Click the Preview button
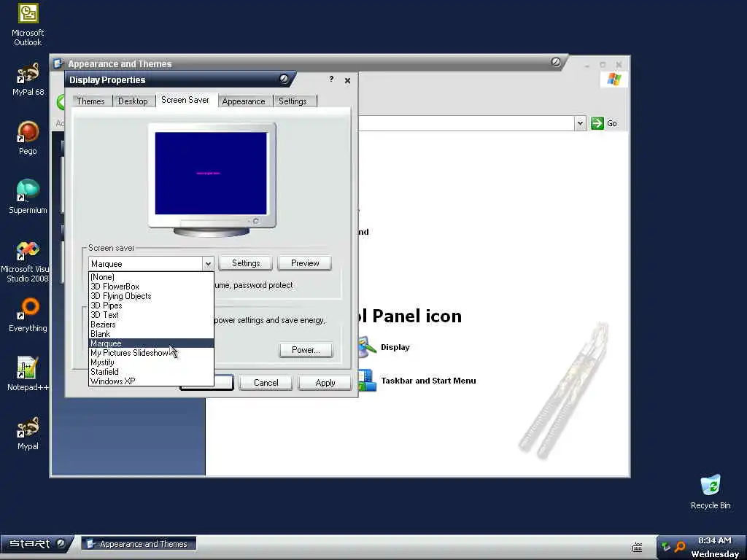 [x=305, y=263]
